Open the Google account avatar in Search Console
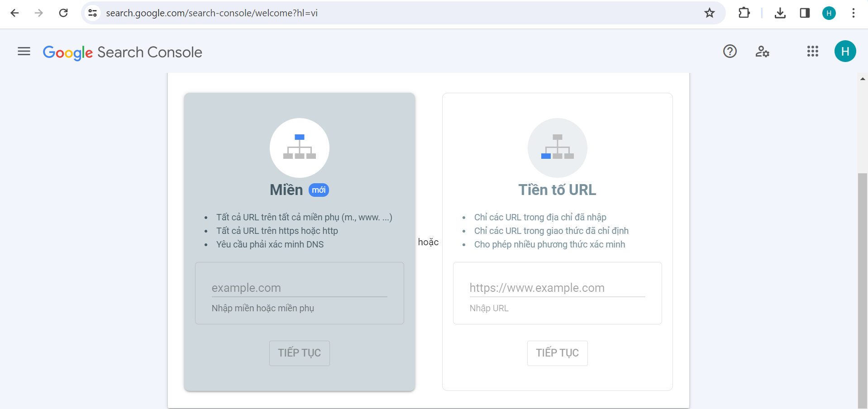 845,52
